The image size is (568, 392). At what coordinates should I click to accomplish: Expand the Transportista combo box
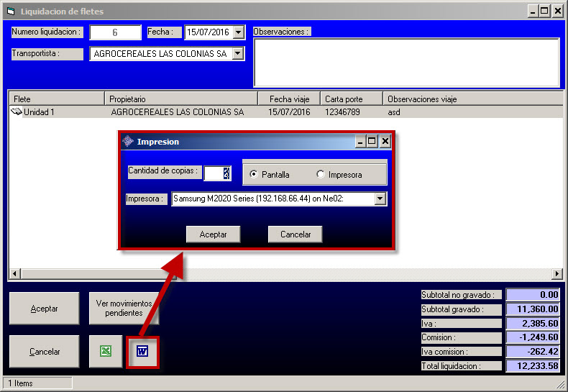[238, 54]
